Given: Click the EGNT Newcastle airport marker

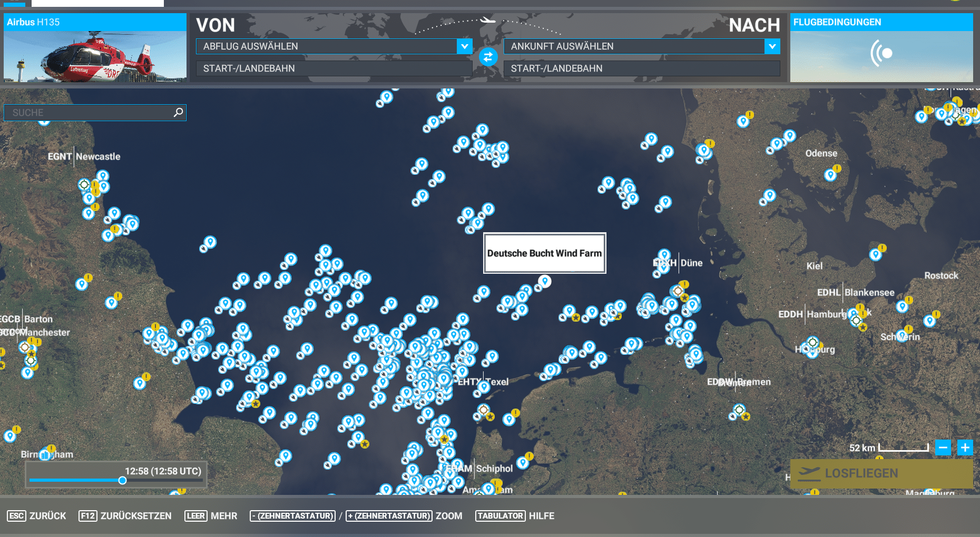Looking at the screenshot, I should 84,184.
